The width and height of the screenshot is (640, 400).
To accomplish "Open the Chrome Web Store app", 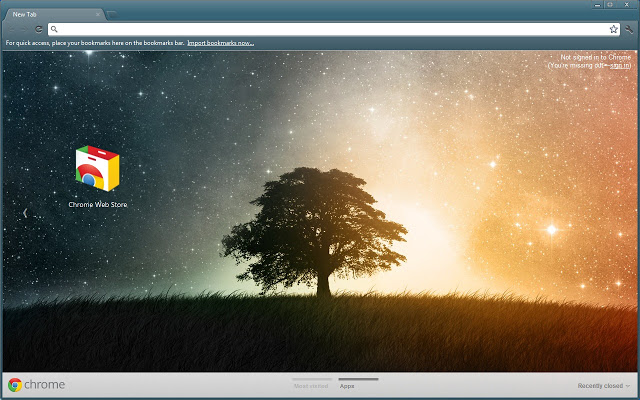I will pyautogui.click(x=97, y=170).
